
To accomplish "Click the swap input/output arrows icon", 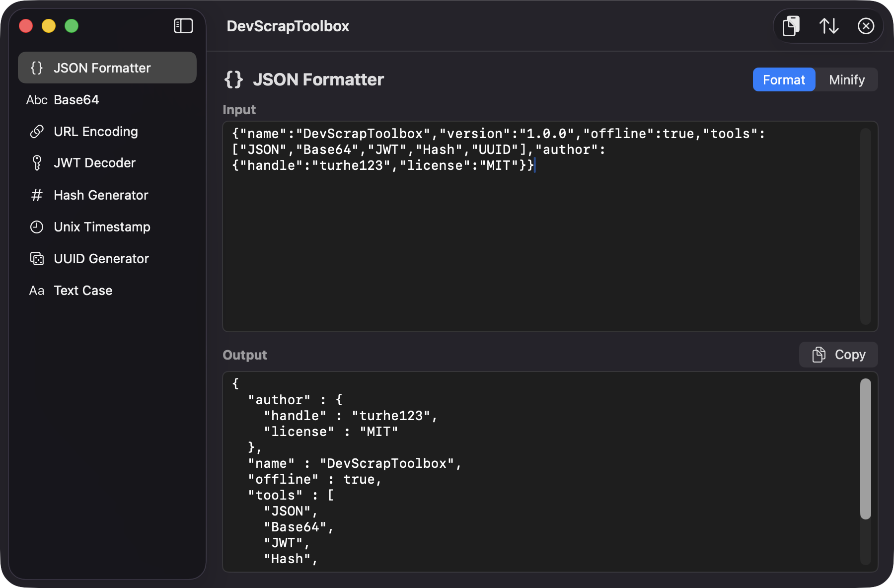I will (x=829, y=26).
